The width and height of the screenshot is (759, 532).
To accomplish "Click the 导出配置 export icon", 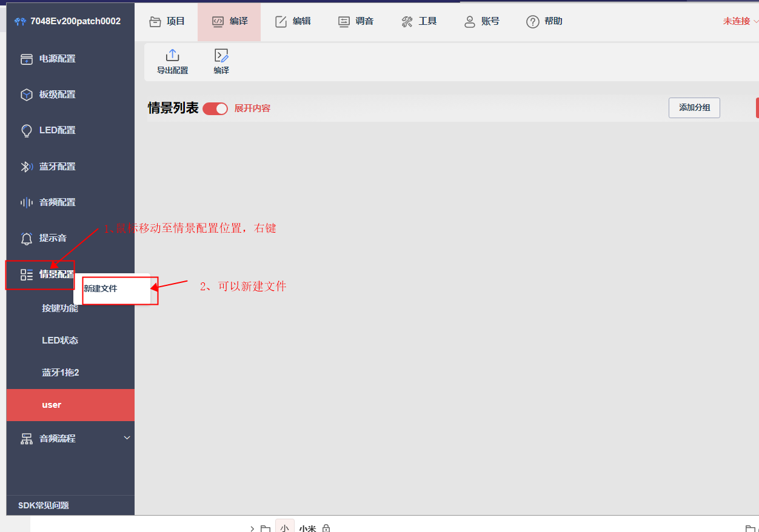I will pyautogui.click(x=172, y=56).
